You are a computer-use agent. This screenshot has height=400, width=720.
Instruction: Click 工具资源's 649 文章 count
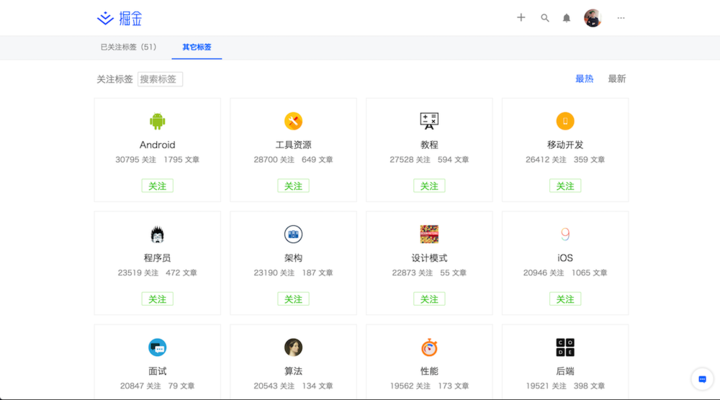pyautogui.click(x=317, y=159)
